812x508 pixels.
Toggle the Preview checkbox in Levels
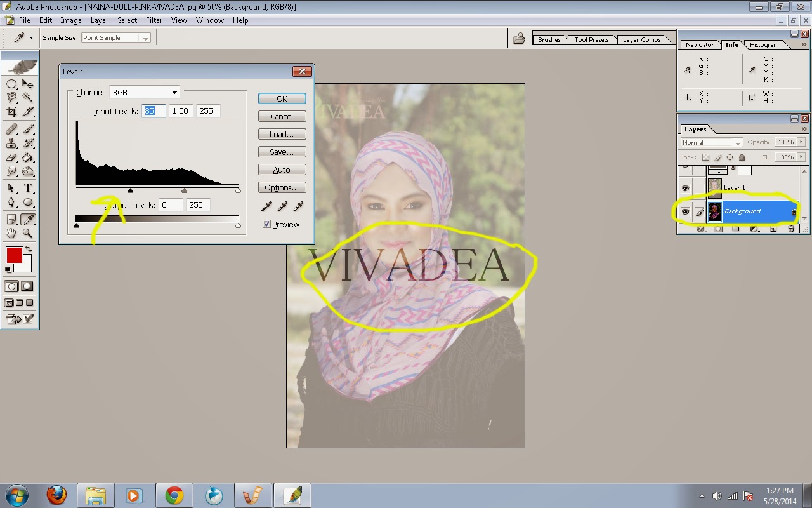pos(266,224)
